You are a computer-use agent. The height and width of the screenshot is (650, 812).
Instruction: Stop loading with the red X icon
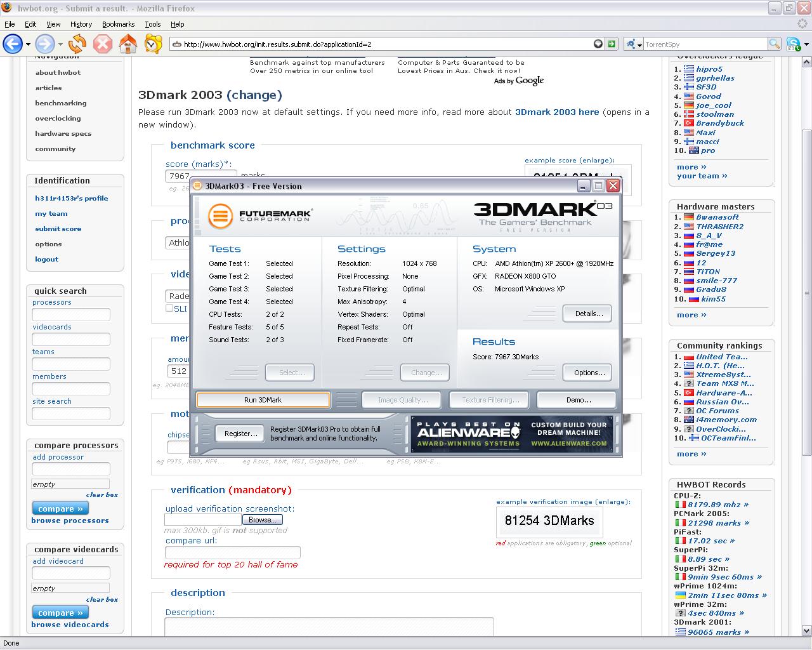(x=103, y=44)
